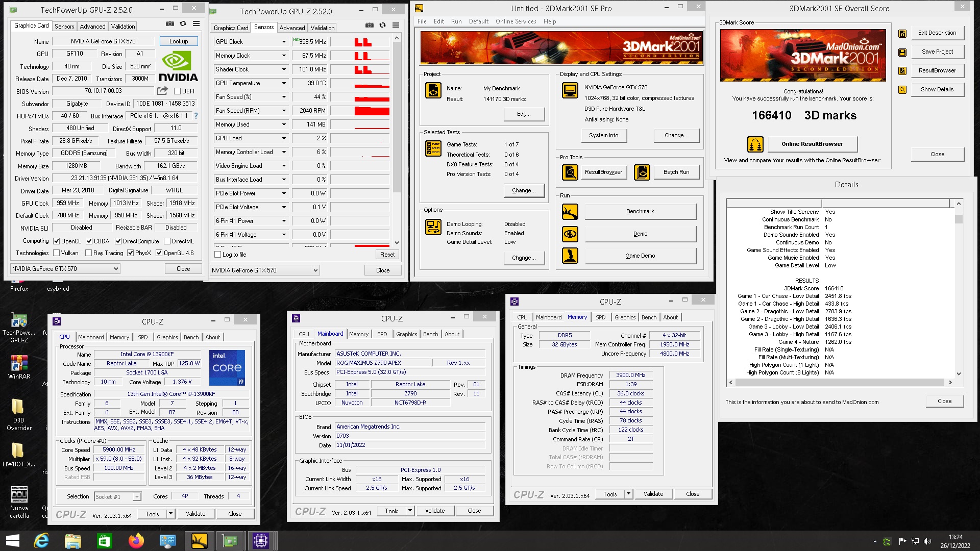Click the Edit Description icon in the Overall Score window

(902, 33)
